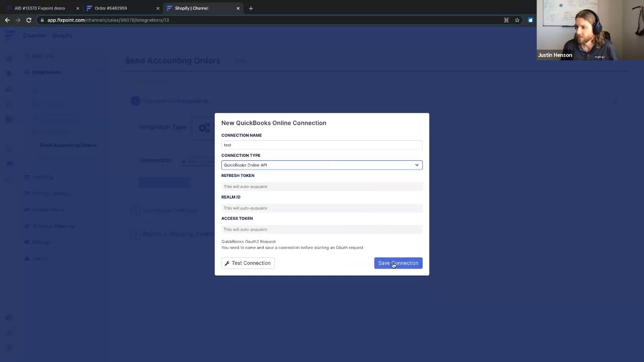The image size is (644, 362).
Task: Click the browser forward arrow
Action: pos(18,20)
